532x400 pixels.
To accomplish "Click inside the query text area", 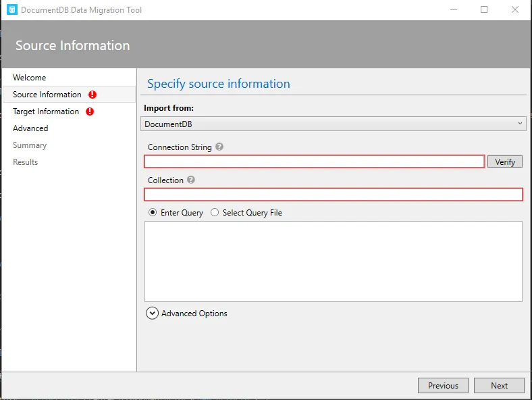I will point(333,261).
